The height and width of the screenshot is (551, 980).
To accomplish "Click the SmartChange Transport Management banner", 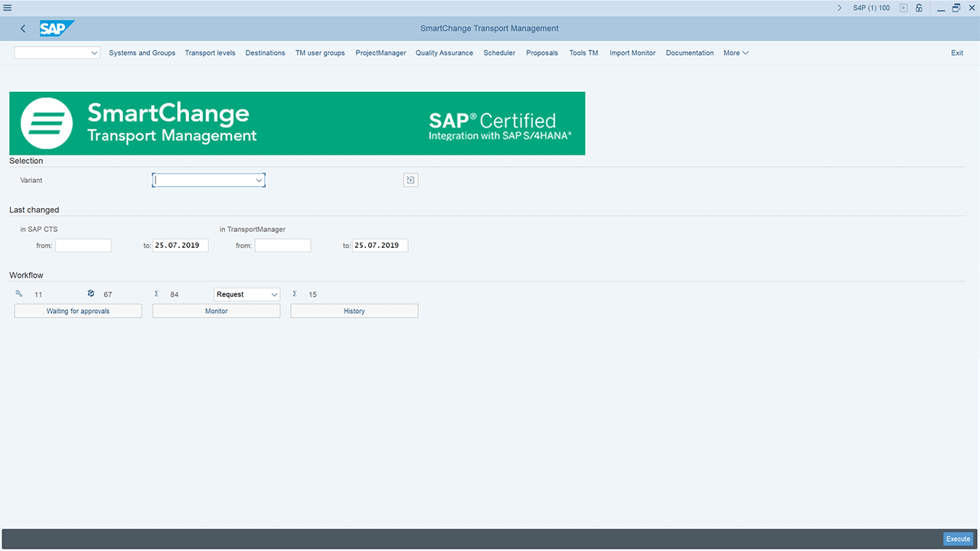I will pos(297,123).
